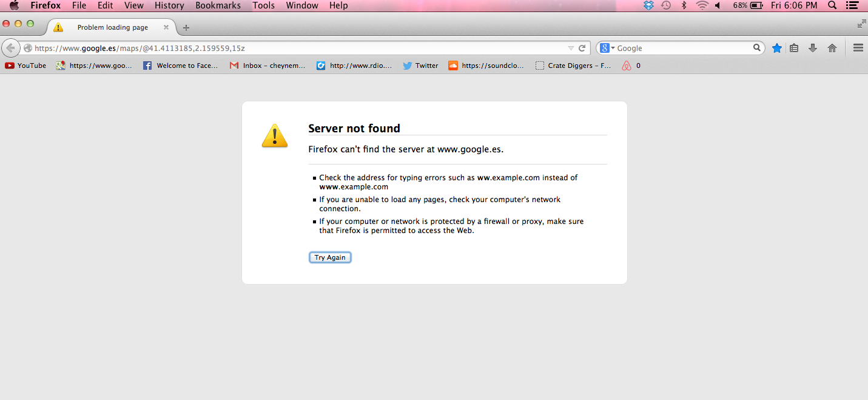The height and width of the screenshot is (400, 868).
Task: Open the YouTube bookmark
Action: tap(25, 66)
